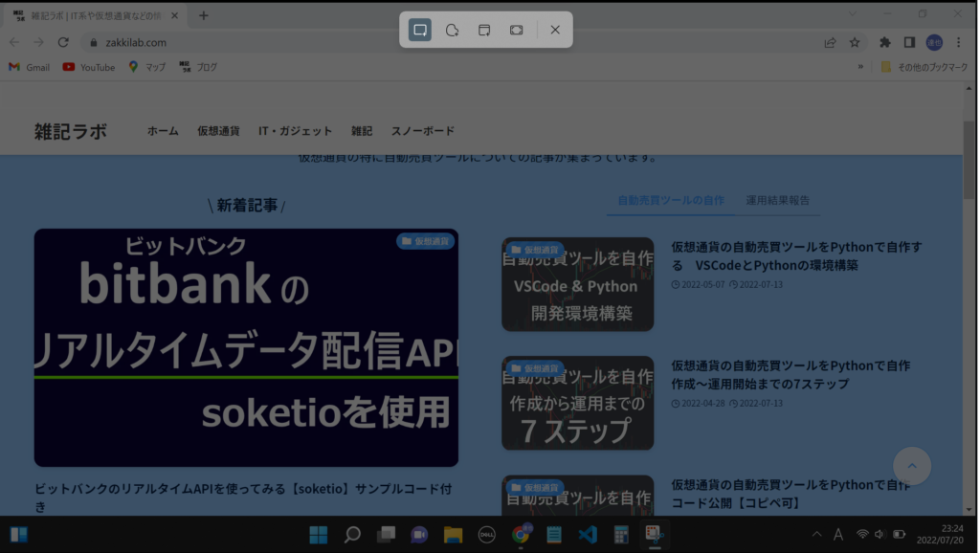The height and width of the screenshot is (553, 980).
Task: Click the Snipping Tool taskbar icon
Action: (x=655, y=535)
